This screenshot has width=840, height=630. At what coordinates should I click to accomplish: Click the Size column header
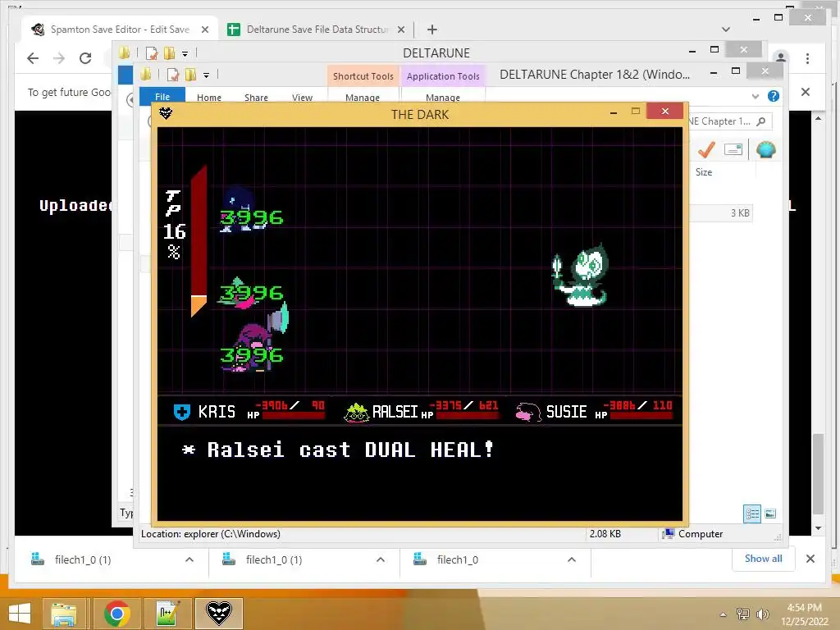click(x=704, y=172)
